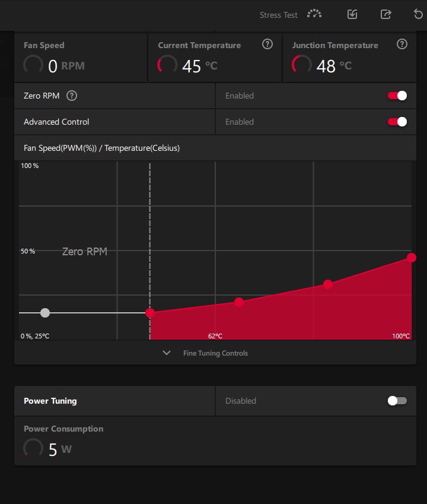Image resolution: width=427 pixels, height=504 pixels.
Task: Click the Stress Test gauge icon
Action: 314,14
